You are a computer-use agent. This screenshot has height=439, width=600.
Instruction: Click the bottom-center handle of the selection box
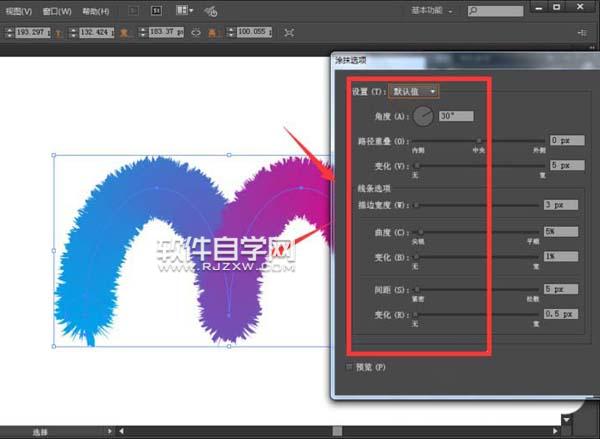(229, 346)
